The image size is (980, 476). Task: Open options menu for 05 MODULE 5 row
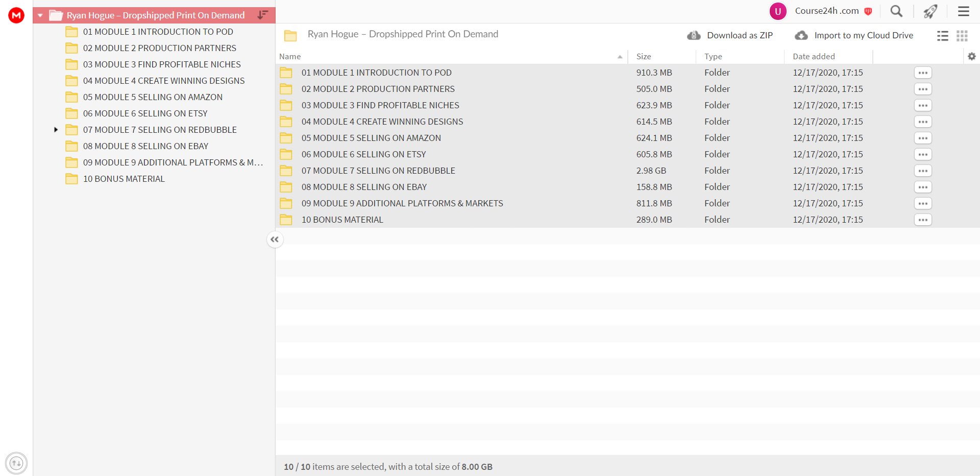923,138
